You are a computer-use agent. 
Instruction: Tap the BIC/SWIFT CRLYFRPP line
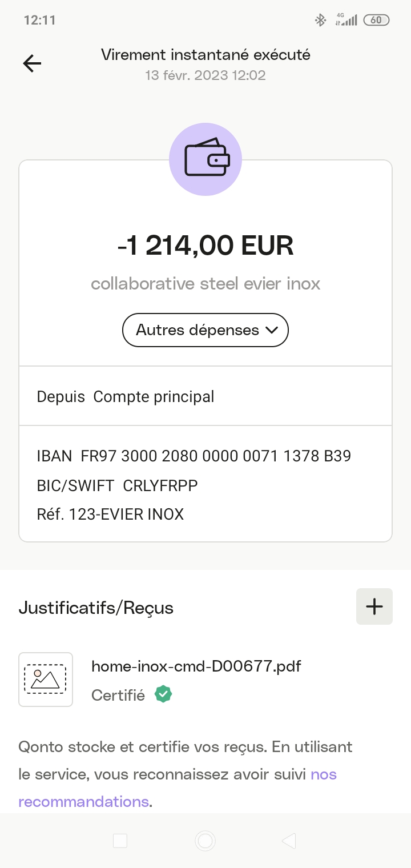point(117,485)
